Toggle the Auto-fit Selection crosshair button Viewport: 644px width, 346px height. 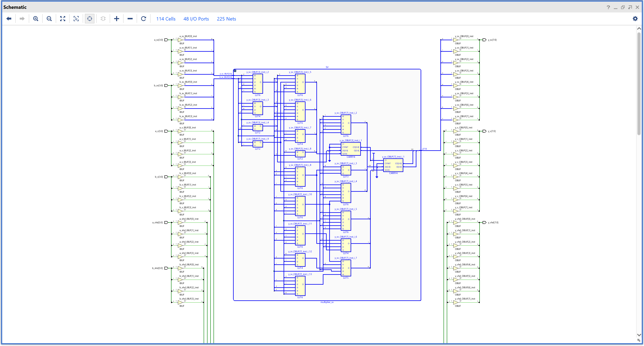click(90, 19)
